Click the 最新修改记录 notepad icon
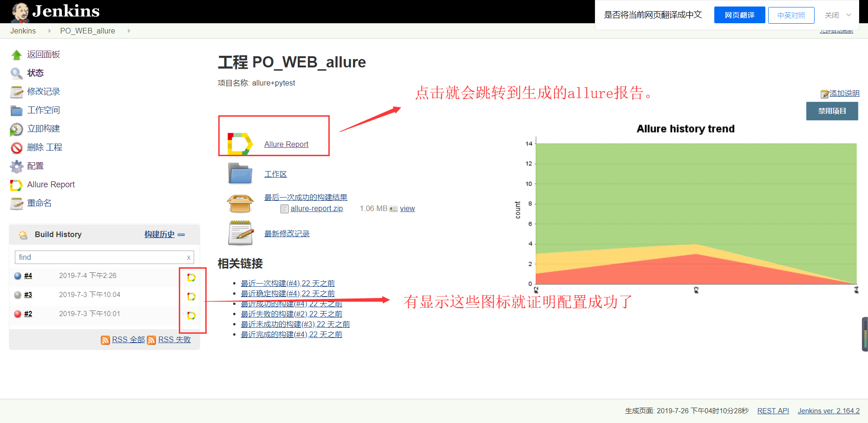This screenshot has height=423, width=868. pos(240,233)
